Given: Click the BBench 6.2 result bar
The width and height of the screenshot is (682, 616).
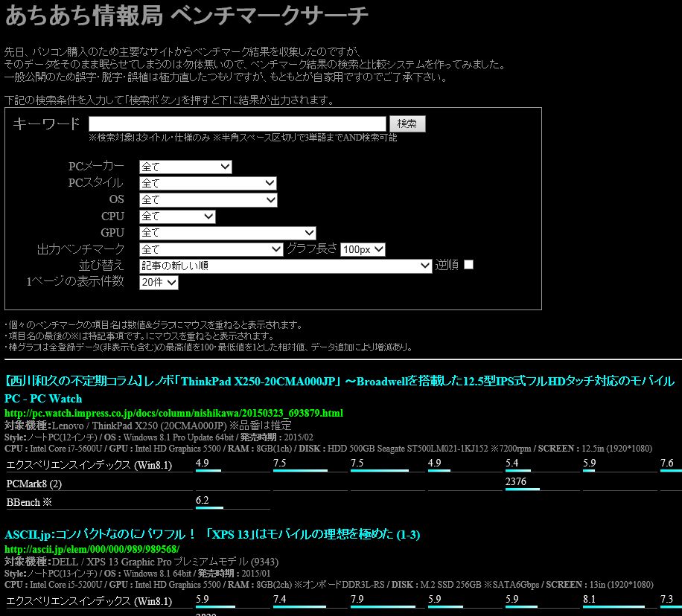Looking at the screenshot, I should pos(208,502).
